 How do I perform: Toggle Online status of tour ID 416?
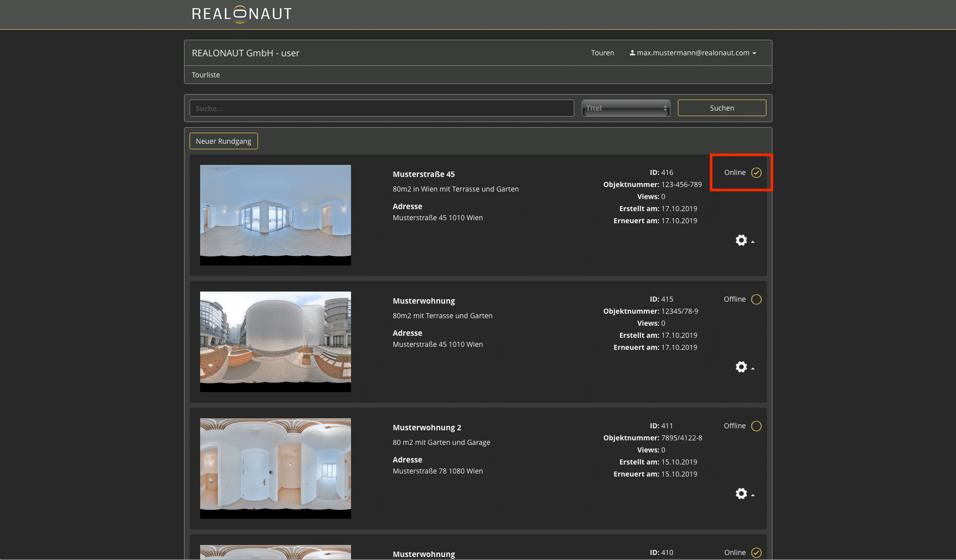756,172
